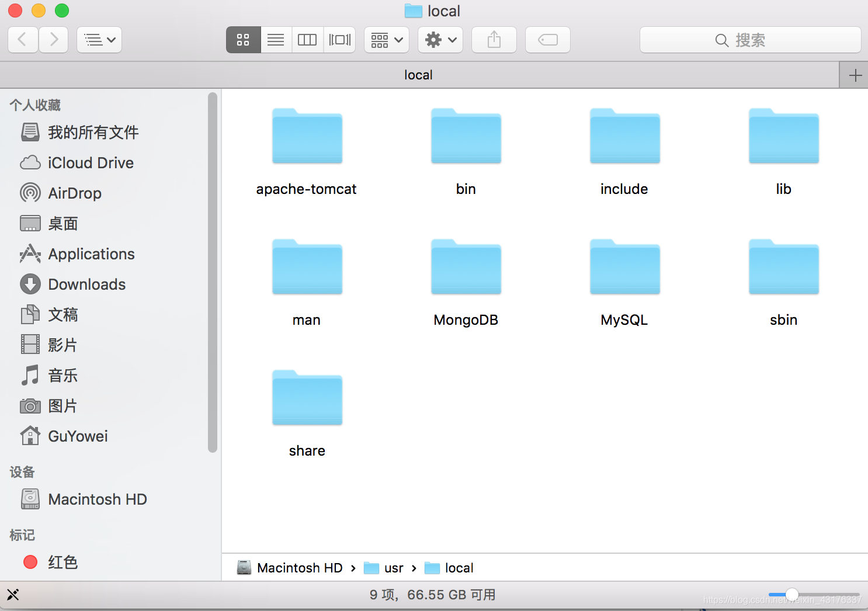Select the sbin folder icon
The image size is (868, 611).
[784, 267]
